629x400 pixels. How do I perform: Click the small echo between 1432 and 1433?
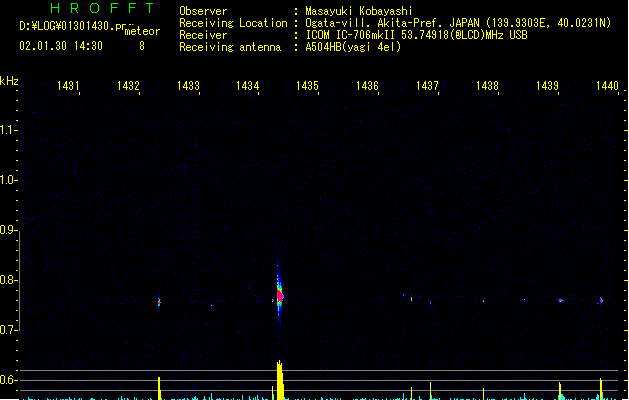click(x=159, y=302)
